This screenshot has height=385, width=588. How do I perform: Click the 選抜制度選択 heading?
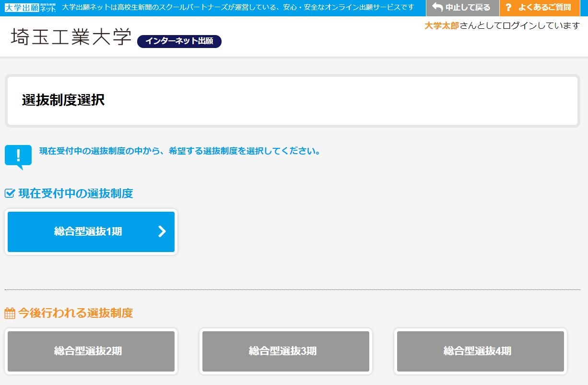point(63,100)
